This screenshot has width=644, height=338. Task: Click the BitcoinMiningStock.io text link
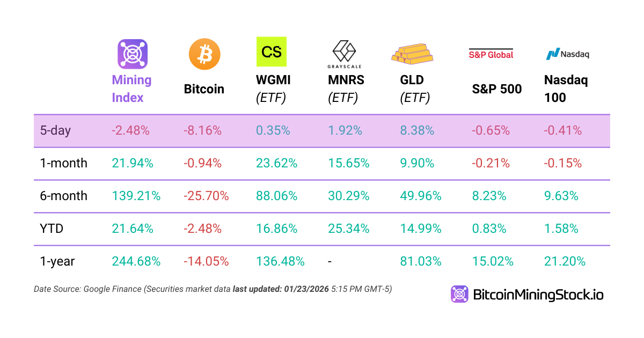tap(538, 295)
